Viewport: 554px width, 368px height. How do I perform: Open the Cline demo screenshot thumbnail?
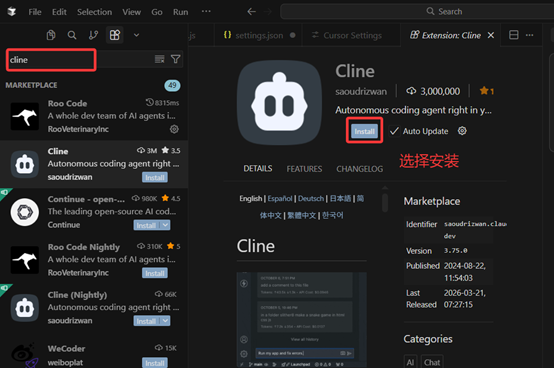(301, 320)
